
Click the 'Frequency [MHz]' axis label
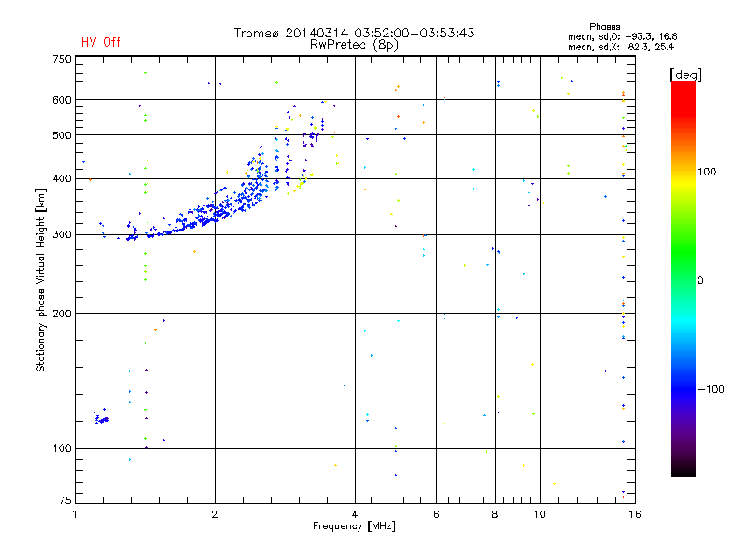[354, 526]
